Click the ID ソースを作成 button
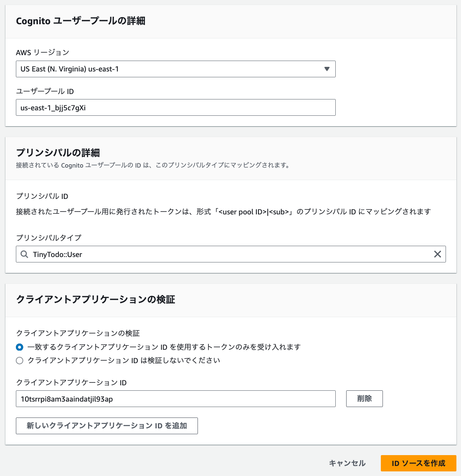This screenshot has width=461, height=476. [418, 463]
